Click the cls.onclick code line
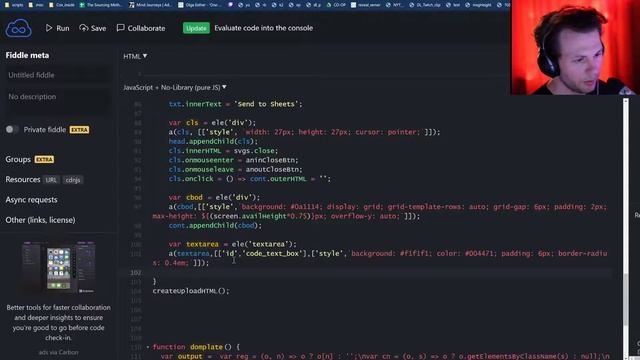This screenshot has height=360, width=640. coord(249,179)
